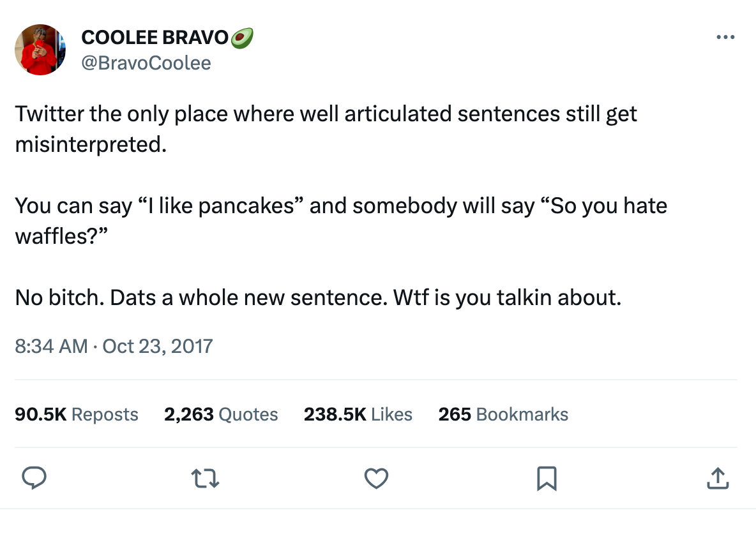Visit the @BravoCoolee handle
Viewport: 756px width, 545px height.
[x=146, y=63]
